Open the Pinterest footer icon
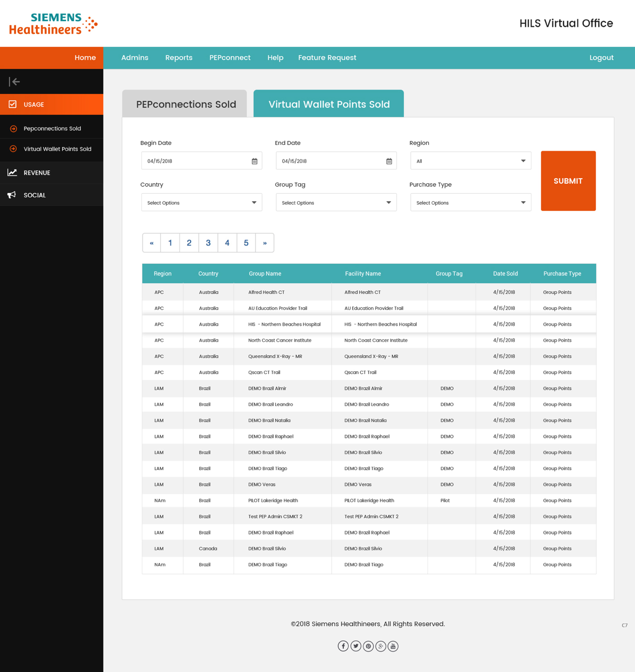 [368, 646]
